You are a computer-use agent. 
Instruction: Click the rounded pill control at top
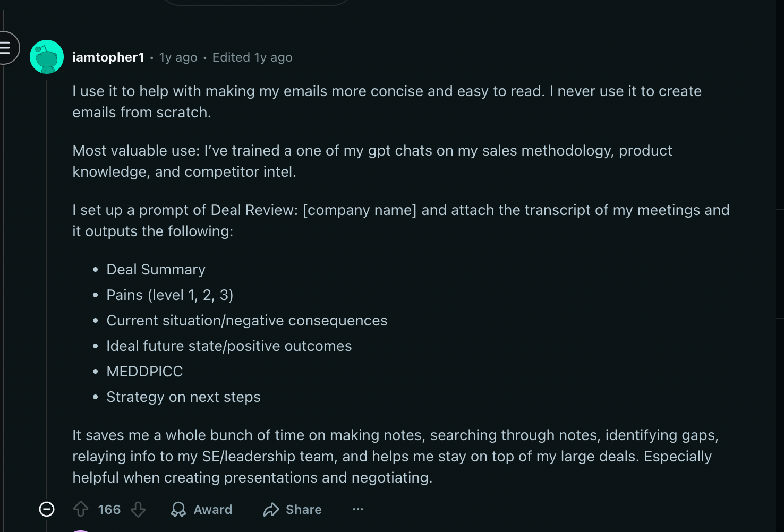[257, 3]
